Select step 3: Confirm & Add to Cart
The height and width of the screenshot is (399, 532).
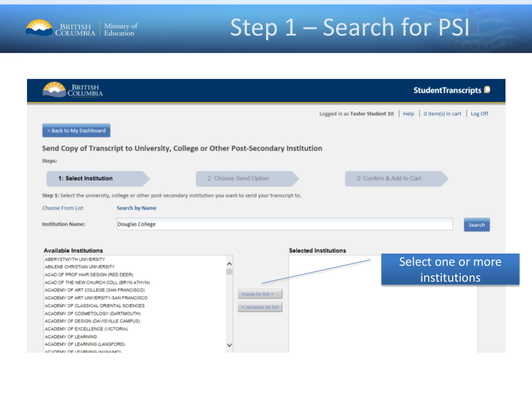click(x=397, y=179)
